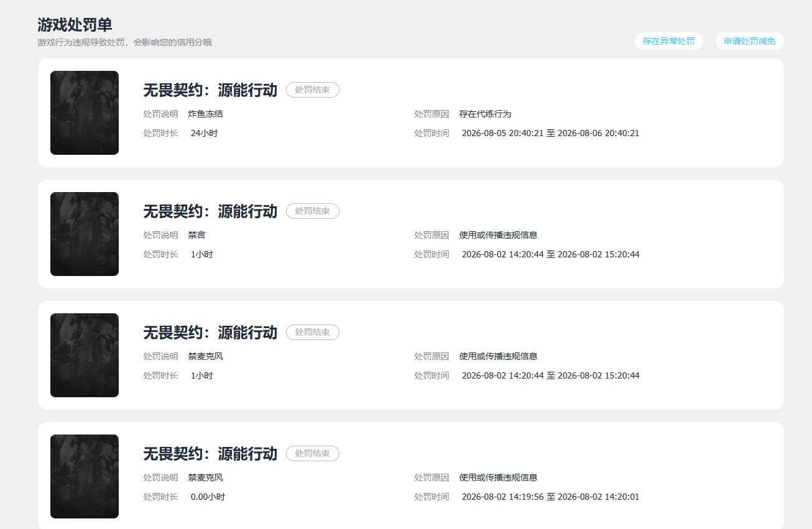
Task: Click the 炸鱼冻结 penalty description
Action: click(x=205, y=114)
